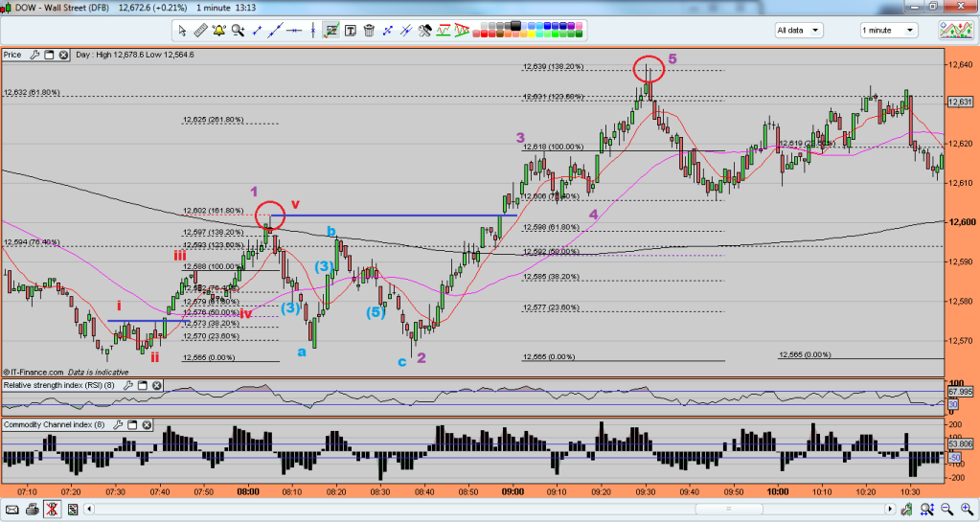
Task: Open RSI indicator wrench settings
Action: pyautogui.click(x=128, y=385)
